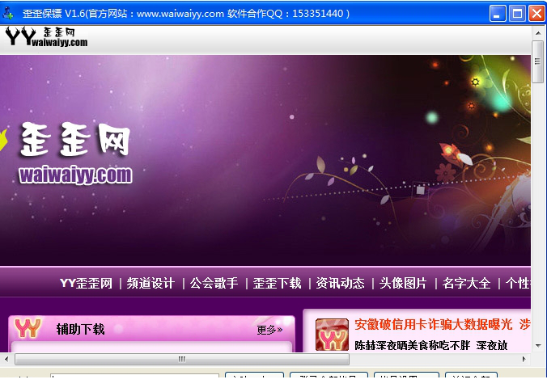Click the horizontal scrollbar left arrow
547x392 pixels.
pyautogui.click(x=6, y=359)
